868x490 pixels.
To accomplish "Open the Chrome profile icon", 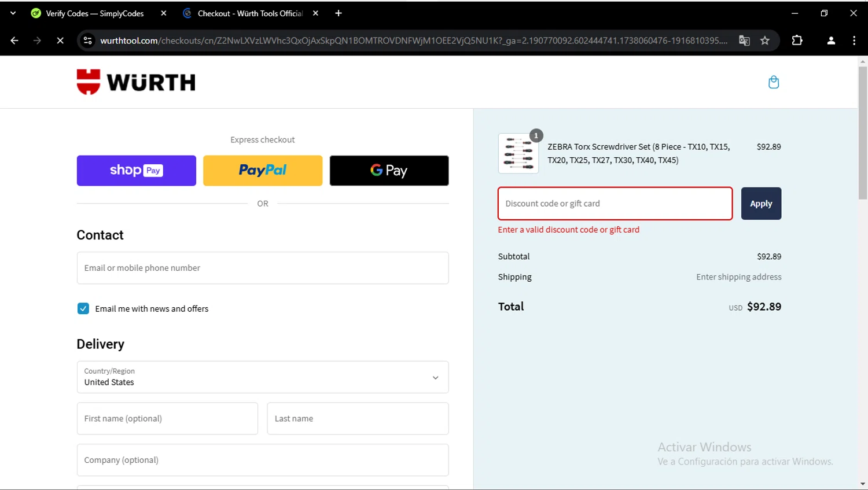I will [831, 40].
